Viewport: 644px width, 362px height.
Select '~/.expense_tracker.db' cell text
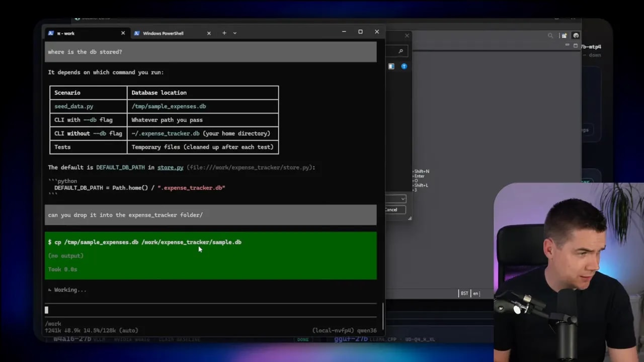pyautogui.click(x=166, y=134)
